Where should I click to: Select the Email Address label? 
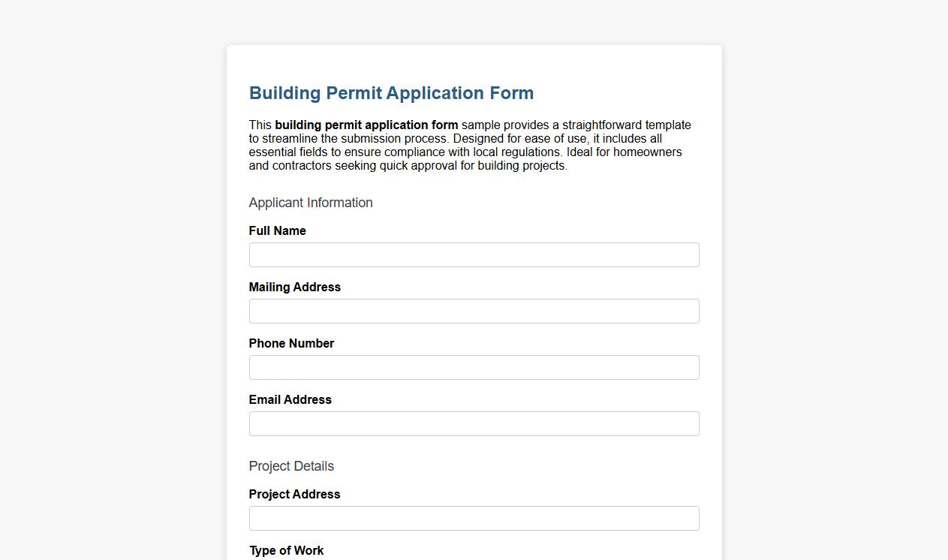290,399
